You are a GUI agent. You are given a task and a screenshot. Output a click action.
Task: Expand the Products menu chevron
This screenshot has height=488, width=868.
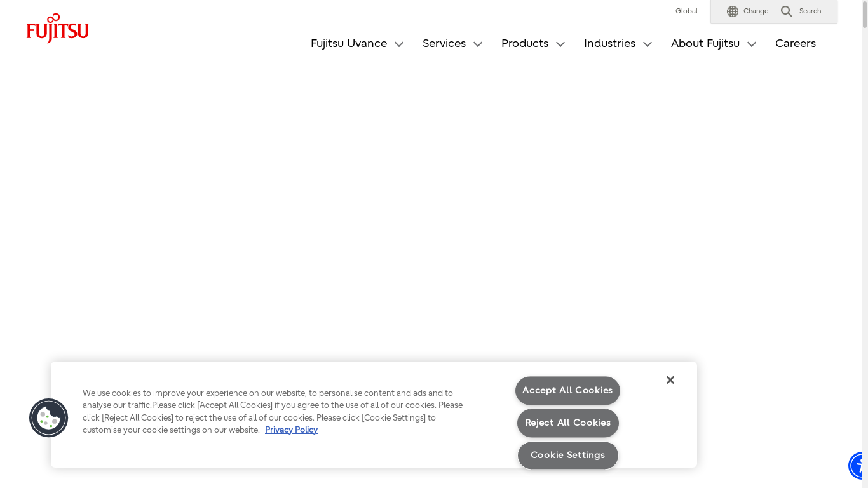[560, 44]
